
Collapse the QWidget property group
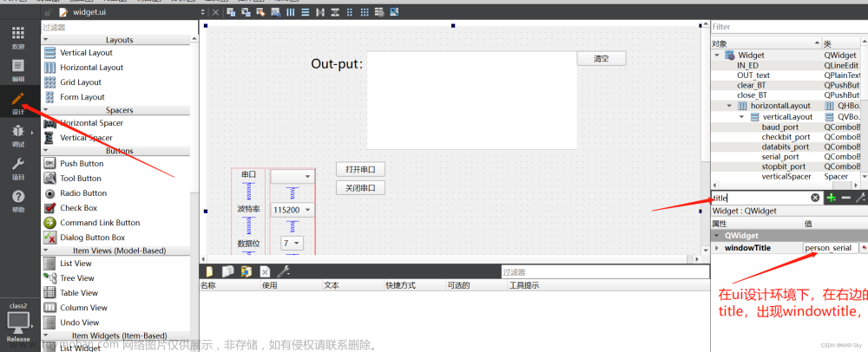coord(718,236)
